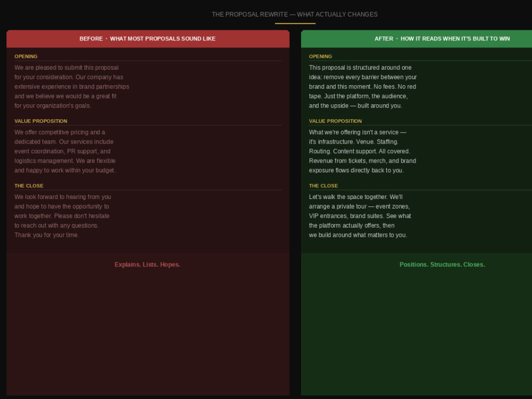The height and width of the screenshot is (399, 532).
Task: Click the line 'Let's walk the space together. We'll'
Action: (x=355, y=197)
